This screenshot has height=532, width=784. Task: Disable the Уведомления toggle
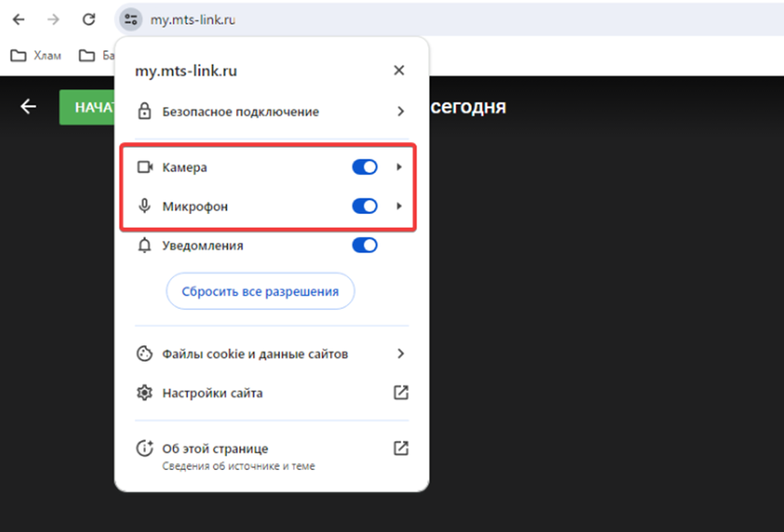click(x=364, y=245)
